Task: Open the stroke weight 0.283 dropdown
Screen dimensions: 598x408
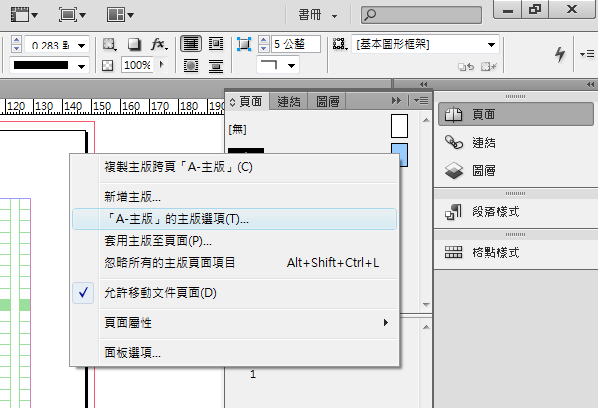Action: click(81, 45)
